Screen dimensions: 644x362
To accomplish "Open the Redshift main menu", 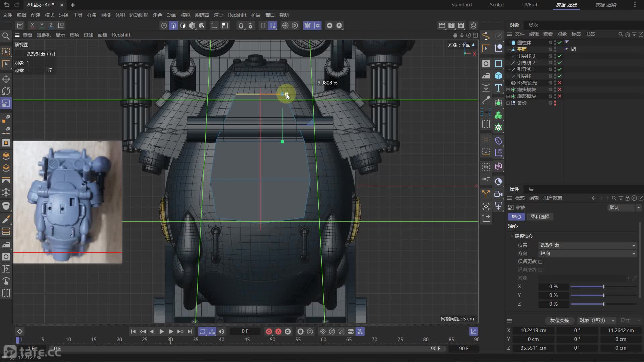I will click(x=237, y=15).
